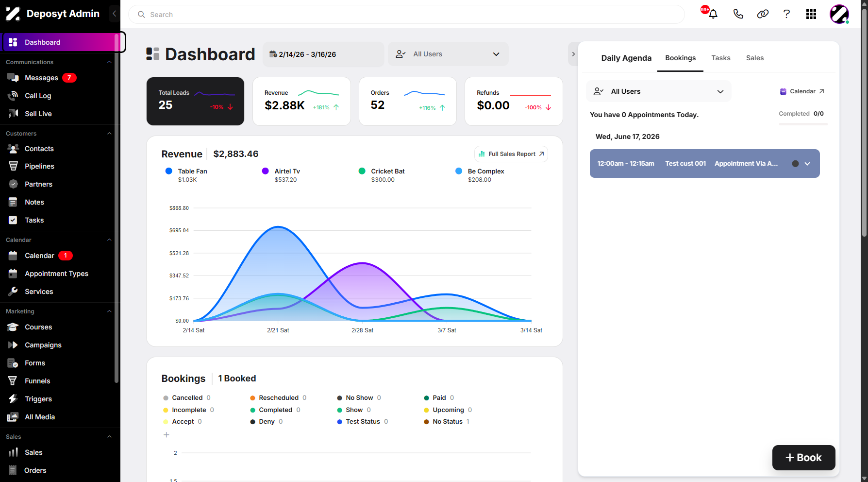Click the Tasks checkmark icon in sidebar
This screenshot has height=482, width=868.
tap(13, 220)
